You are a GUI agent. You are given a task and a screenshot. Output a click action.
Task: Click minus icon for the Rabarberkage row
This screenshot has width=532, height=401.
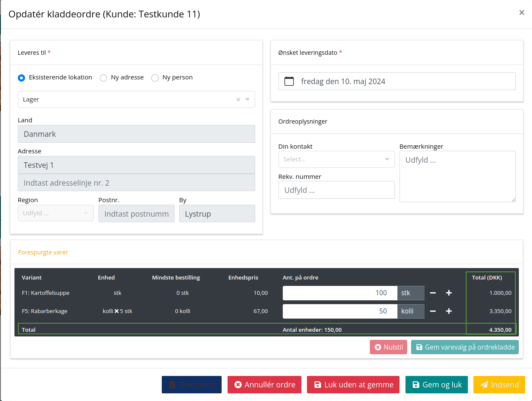[433, 311]
